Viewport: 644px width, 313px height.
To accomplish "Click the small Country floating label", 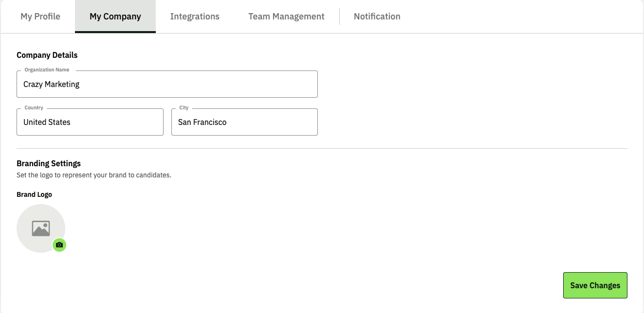I will coord(34,108).
